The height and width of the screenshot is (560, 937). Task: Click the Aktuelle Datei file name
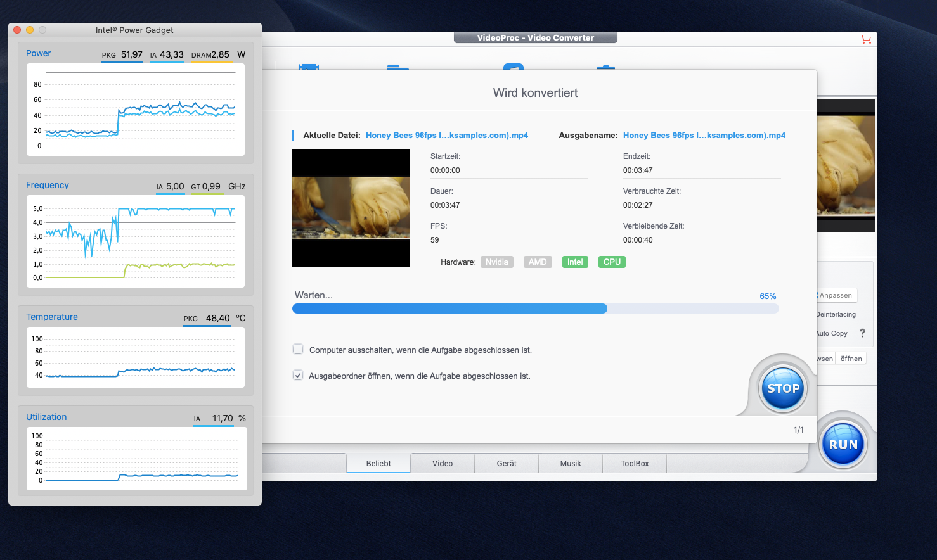pyautogui.click(x=447, y=136)
